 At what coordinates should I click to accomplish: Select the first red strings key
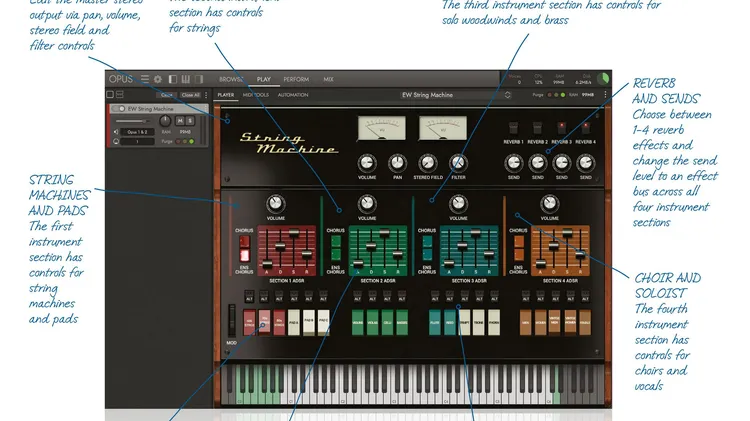pyautogui.click(x=249, y=322)
